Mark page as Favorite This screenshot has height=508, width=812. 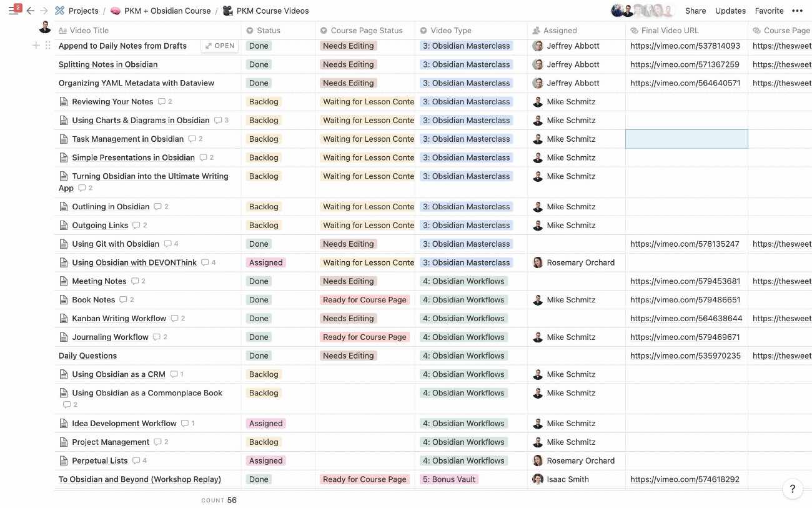[769, 11]
